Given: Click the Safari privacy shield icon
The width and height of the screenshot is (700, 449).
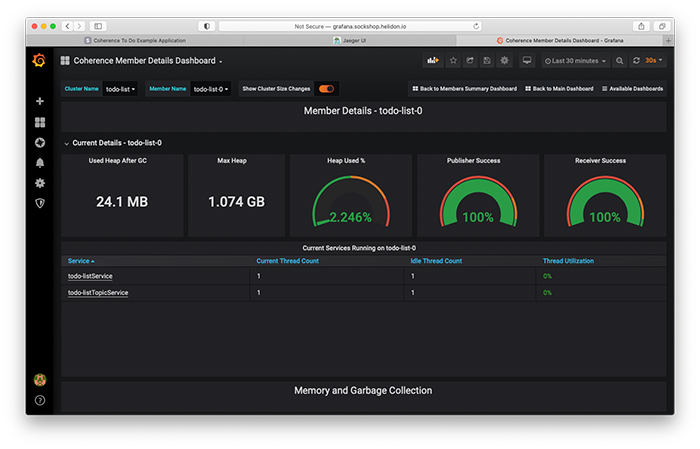Looking at the screenshot, I should click(x=207, y=26).
